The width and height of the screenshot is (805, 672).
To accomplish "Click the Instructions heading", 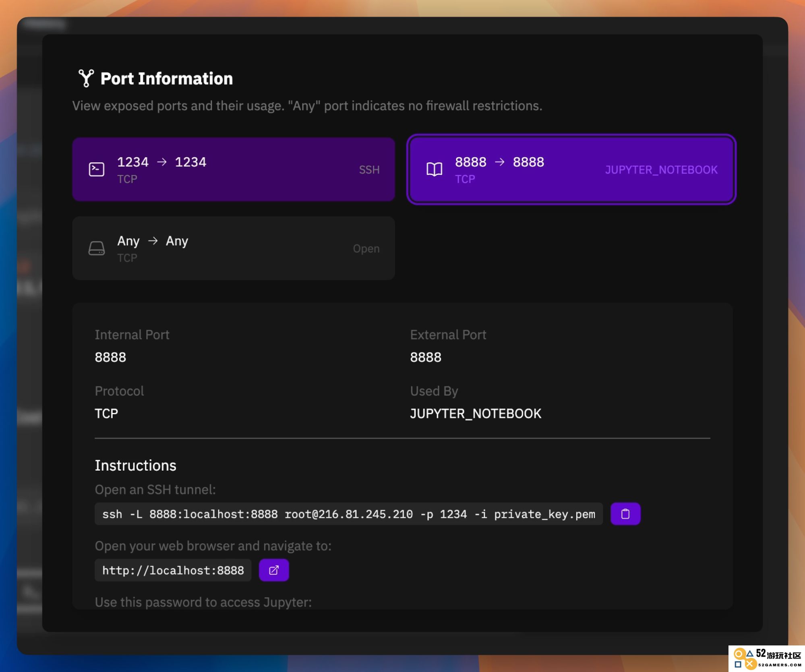I will click(x=135, y=465).
